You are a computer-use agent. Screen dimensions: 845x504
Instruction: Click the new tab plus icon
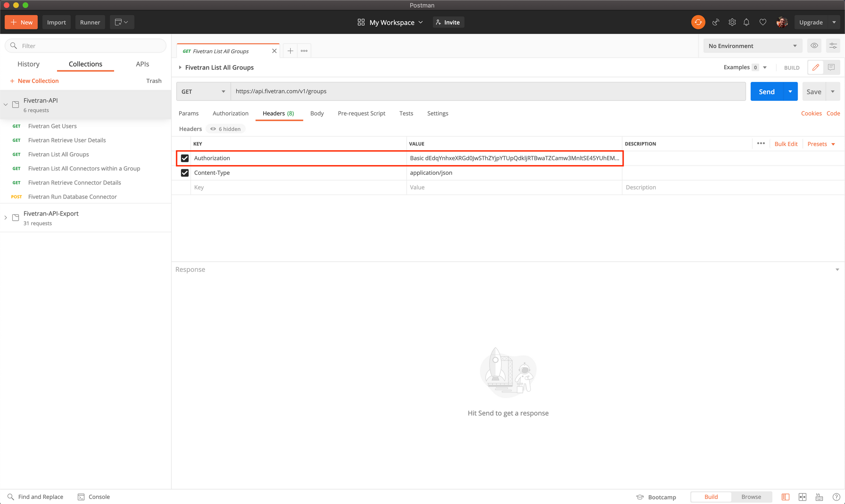point(290,51)
